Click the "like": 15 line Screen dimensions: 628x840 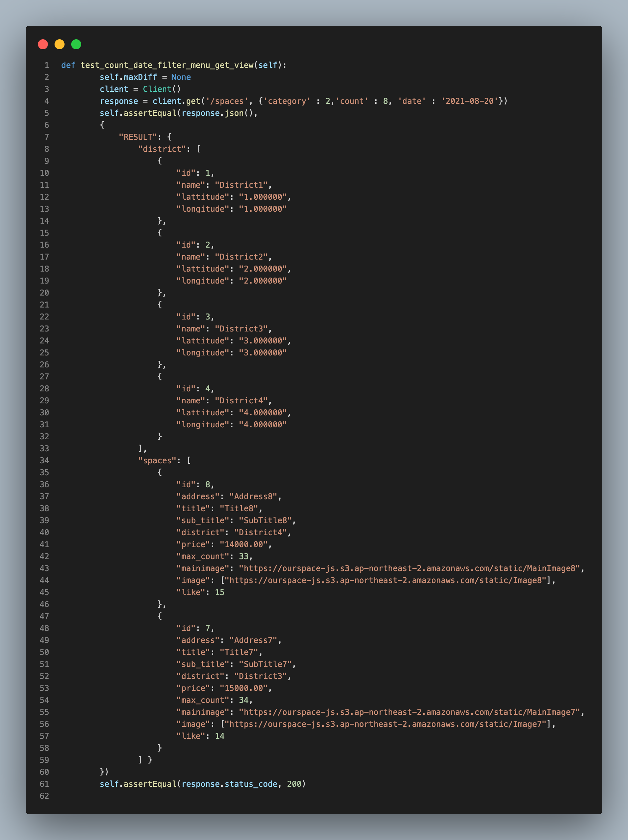(x=200, y=592)
